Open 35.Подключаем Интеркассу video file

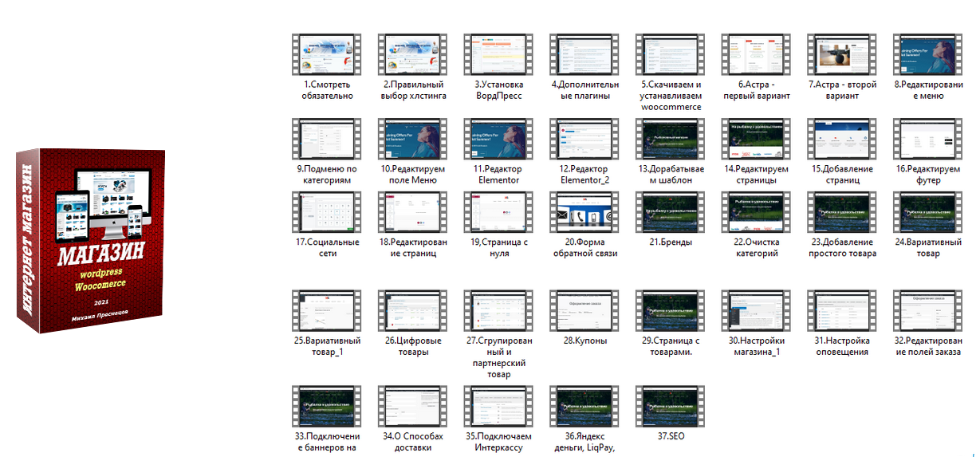tap(498, 408)
